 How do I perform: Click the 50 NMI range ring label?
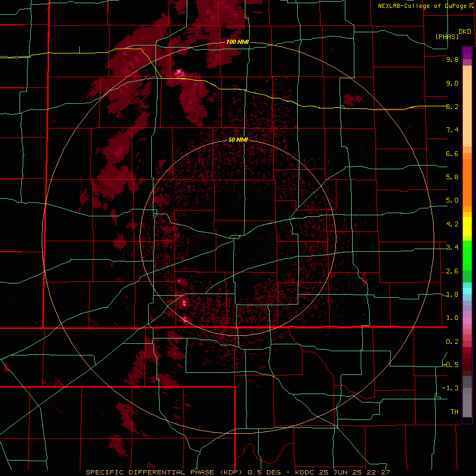238,140
